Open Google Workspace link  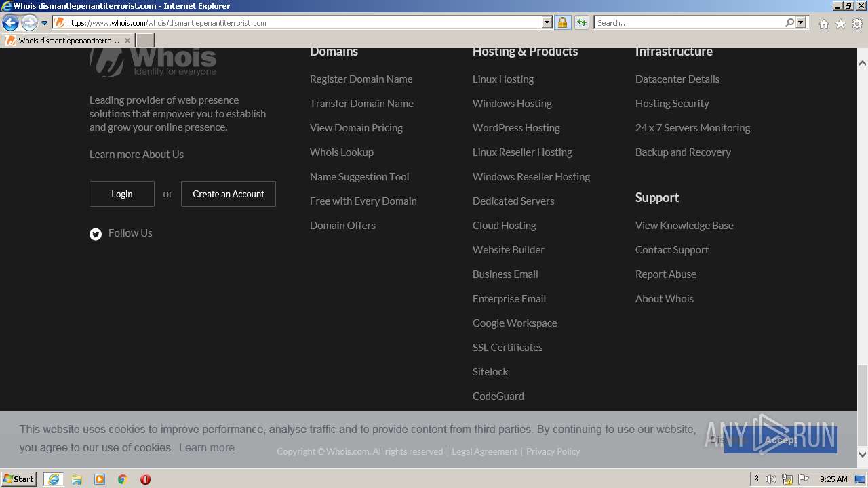tap(515, 323)
